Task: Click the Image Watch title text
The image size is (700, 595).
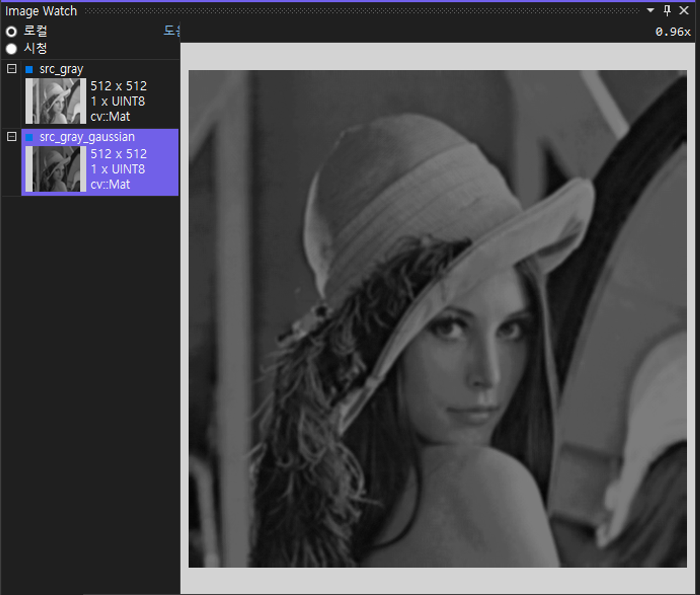Action: pos(41,11)
